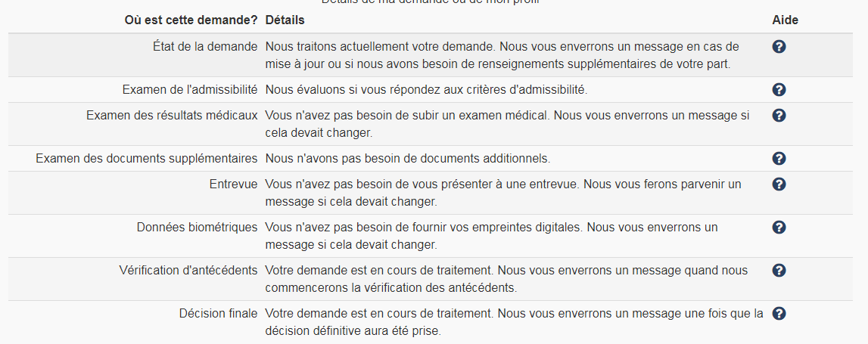
Task: Click the Entrevue row help icon
Action: pyautogui.click(x=779, y=184)
